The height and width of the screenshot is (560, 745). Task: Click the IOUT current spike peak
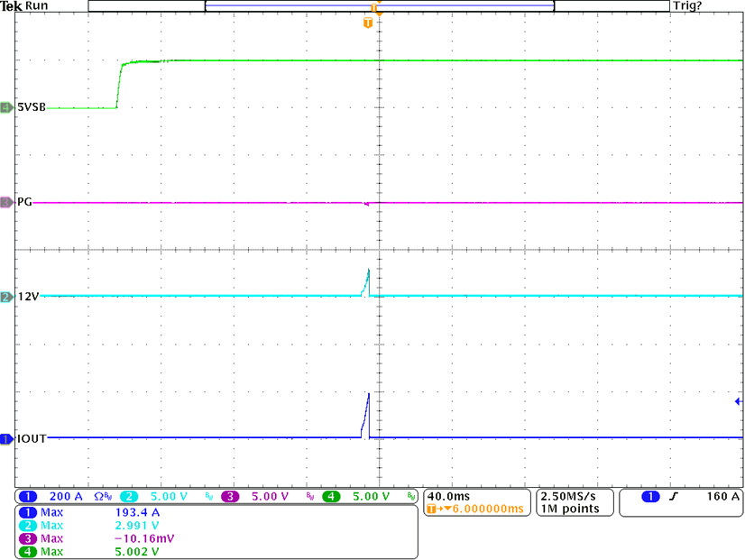coord(369,394)
